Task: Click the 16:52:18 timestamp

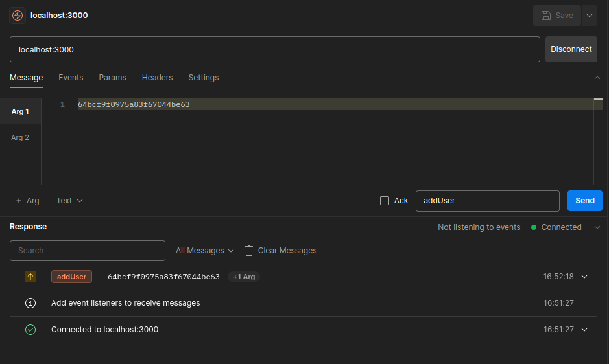Action: (x=558, y=277)
